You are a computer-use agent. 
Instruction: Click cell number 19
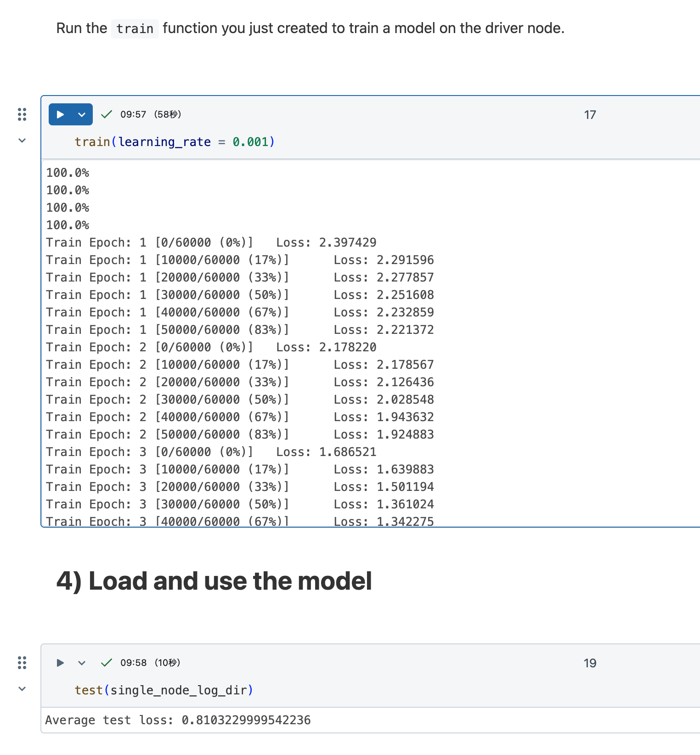click(590, 663)
